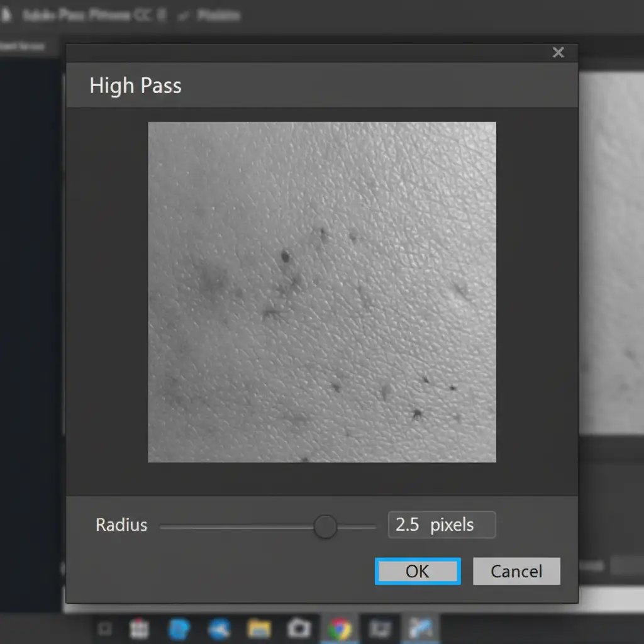Screen dimensions: 644x644
Task: Open the Camera app in taskbar
Action: 298,628
